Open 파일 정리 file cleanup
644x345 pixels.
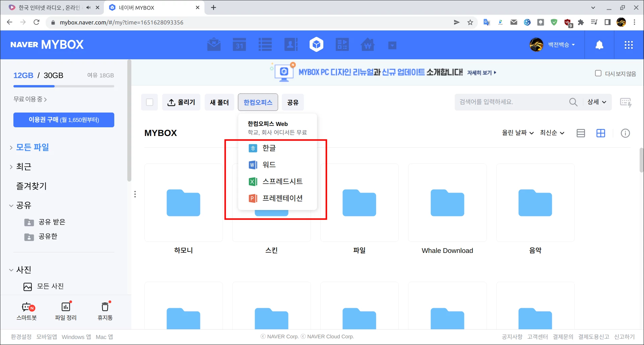(66, 311)
